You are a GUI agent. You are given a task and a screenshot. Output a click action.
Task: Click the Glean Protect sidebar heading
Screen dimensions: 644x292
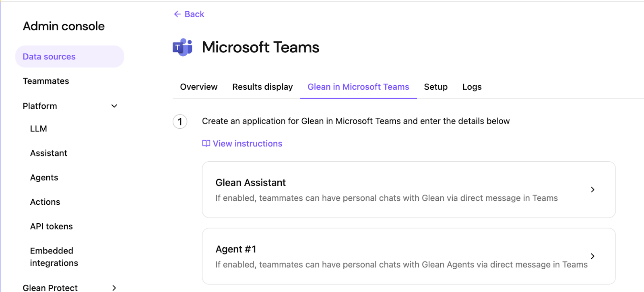[50, 288]
